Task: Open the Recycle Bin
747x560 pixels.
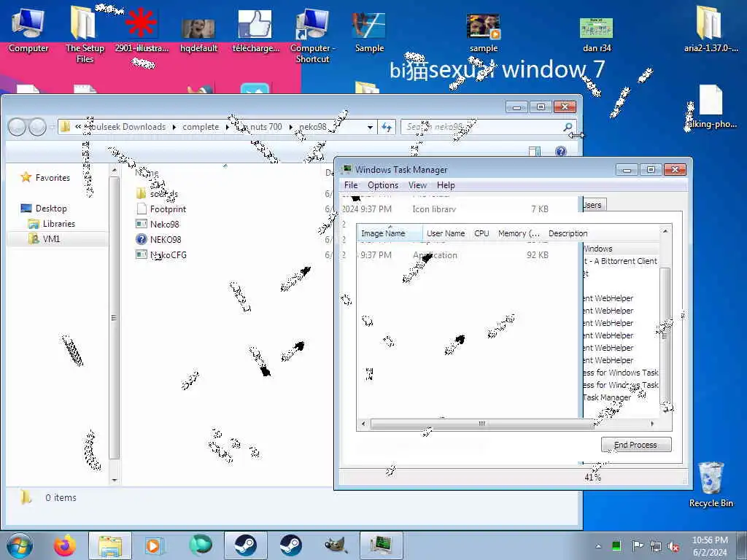Action: pos(711,484)
